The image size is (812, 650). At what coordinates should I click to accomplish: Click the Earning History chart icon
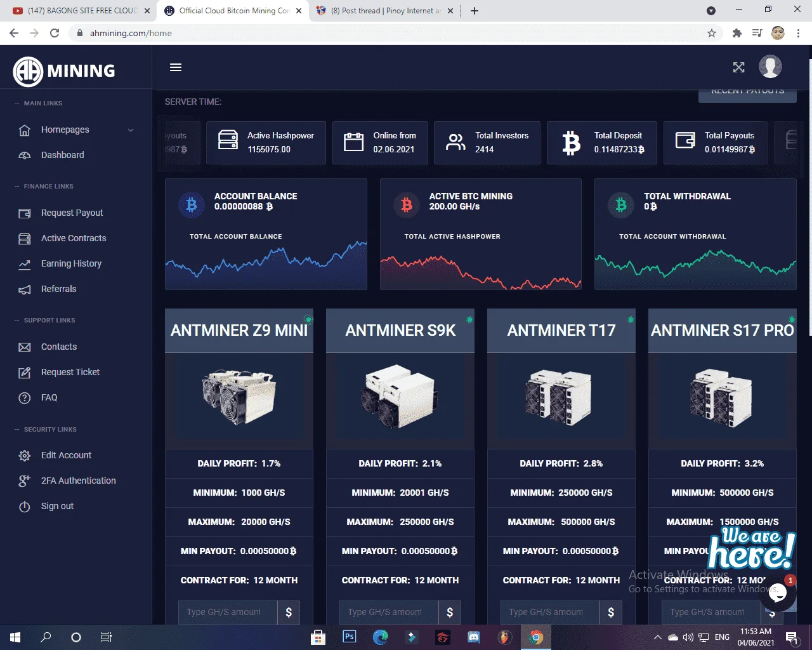tap(25, 264)
